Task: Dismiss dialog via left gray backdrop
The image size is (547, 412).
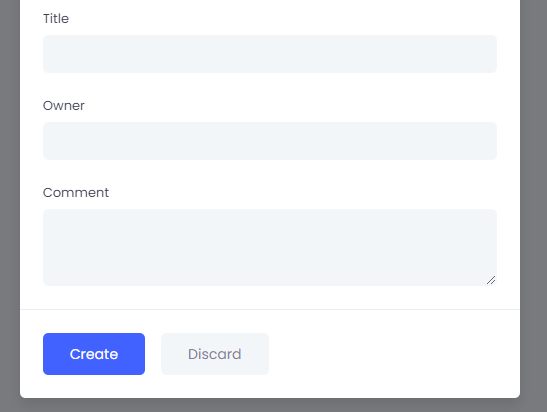Action: [10, 206]
